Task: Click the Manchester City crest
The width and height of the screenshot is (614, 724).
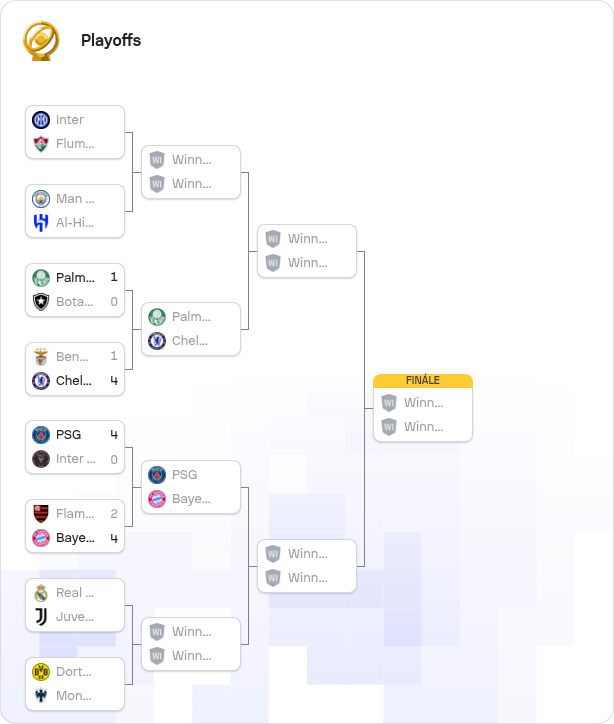Action: [x=41, y=199]
